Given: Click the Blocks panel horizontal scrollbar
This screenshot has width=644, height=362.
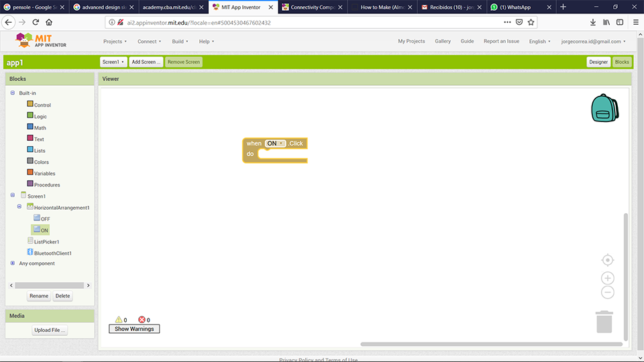Looking at the screenshot, I should (49, 286).
